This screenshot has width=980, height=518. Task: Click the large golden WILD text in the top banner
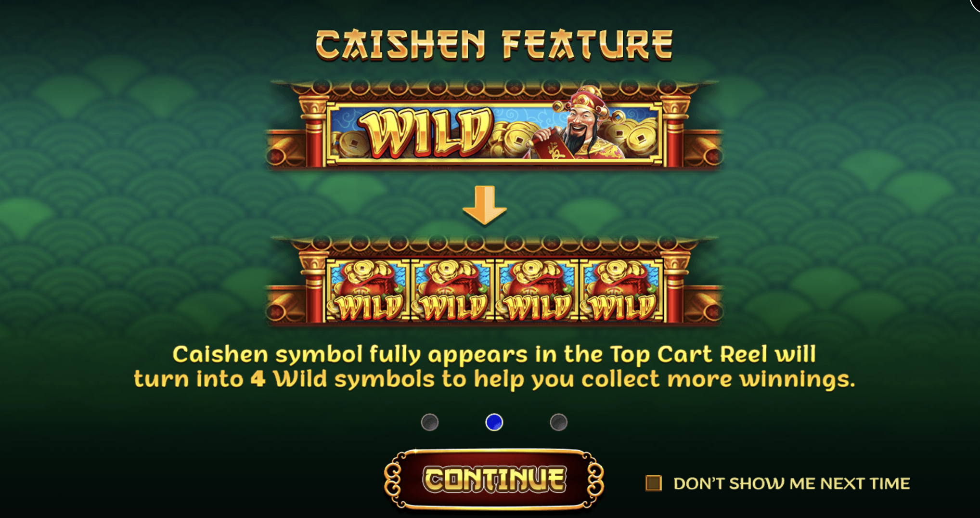click(x=426, y=132)
